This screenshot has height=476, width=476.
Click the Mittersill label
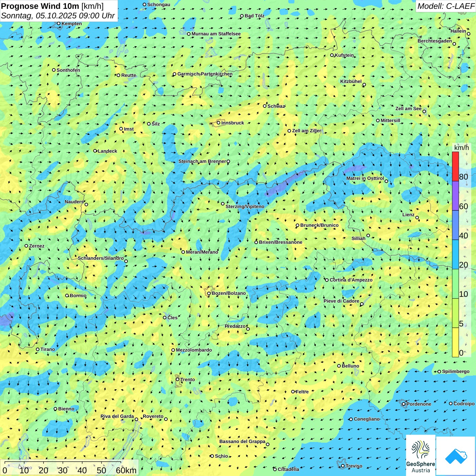tap(390, 120)
